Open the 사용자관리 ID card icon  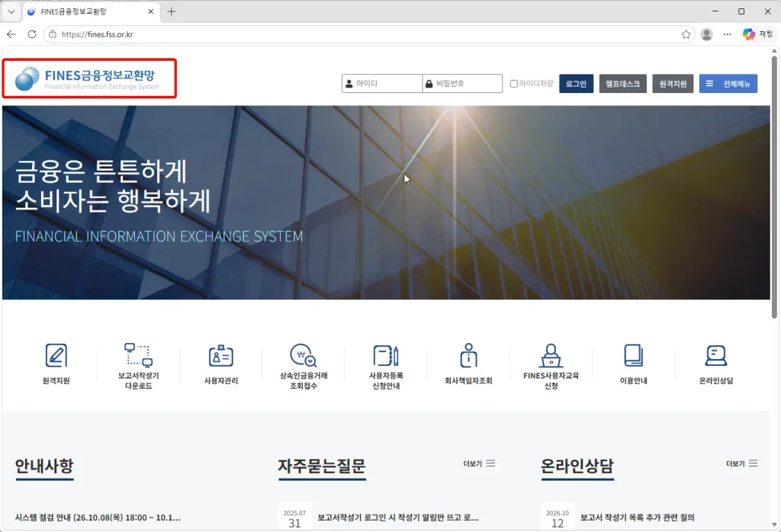(x=220, y=356)
